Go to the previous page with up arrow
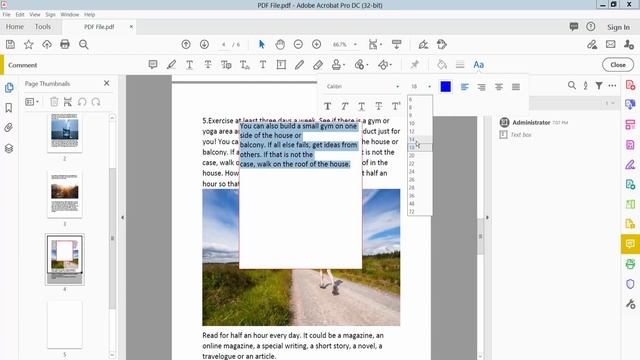The image size is (640, 360). click(186, 44)
